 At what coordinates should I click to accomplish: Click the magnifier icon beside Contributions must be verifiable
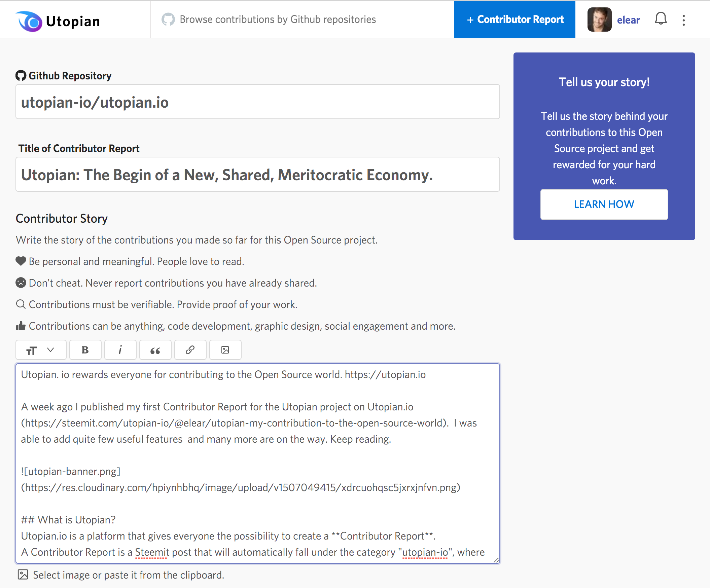point(21,304)
